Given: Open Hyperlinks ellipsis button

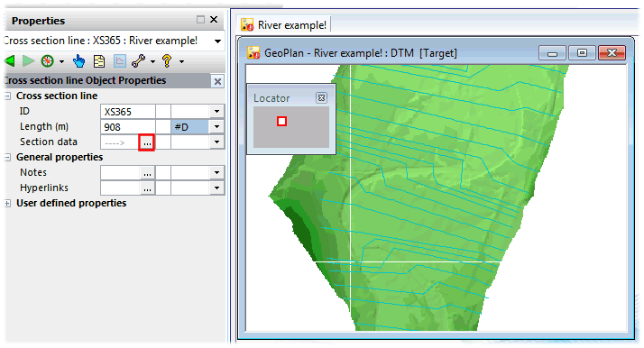Looking at the screenshot, I should click(147, 188).
